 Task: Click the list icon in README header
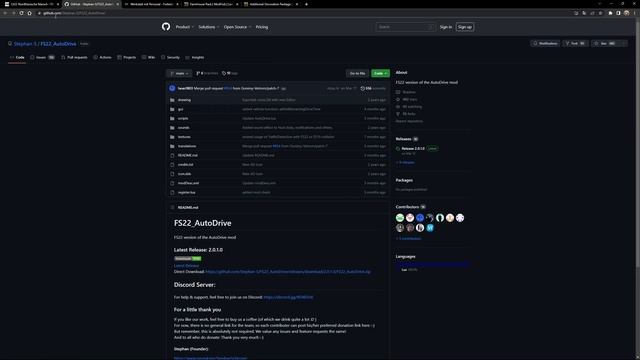172,207
